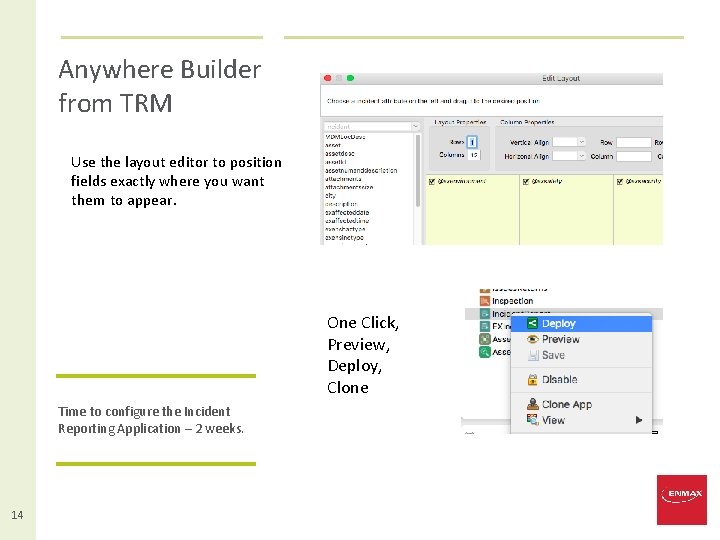
Task: Select 'city' in the attribute list
Action: (331, 196)
